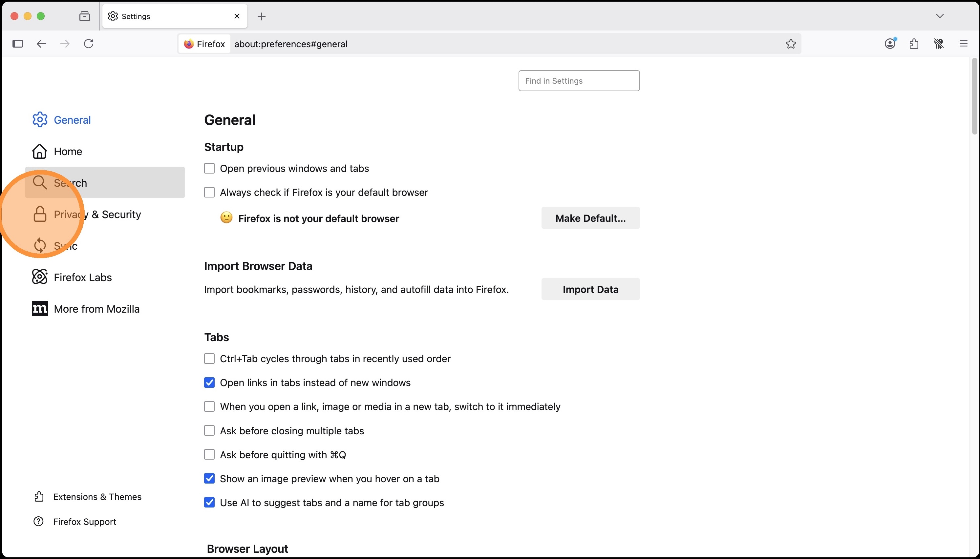Enable Open previous windows and tabs
Image resolution: width=980 pixels, height=559 pixels.
pyautogui.click(x=209, y=169)
